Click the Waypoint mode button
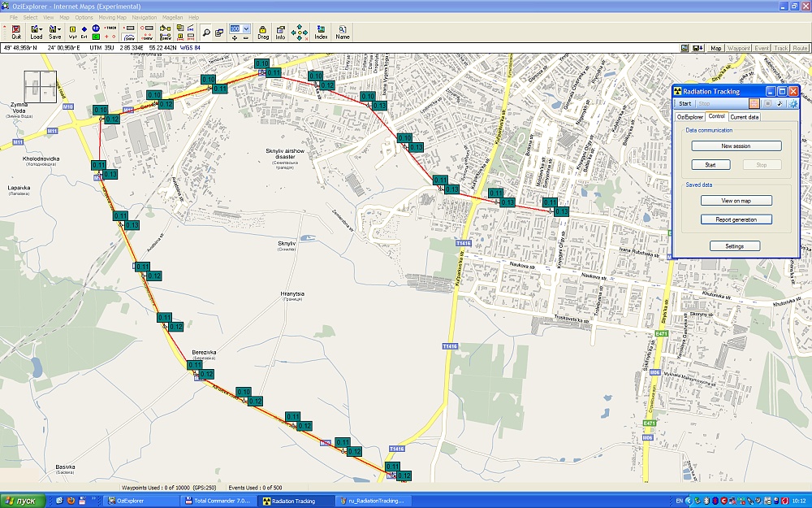This screenshot has height=508, width=812. coord(738,48)
